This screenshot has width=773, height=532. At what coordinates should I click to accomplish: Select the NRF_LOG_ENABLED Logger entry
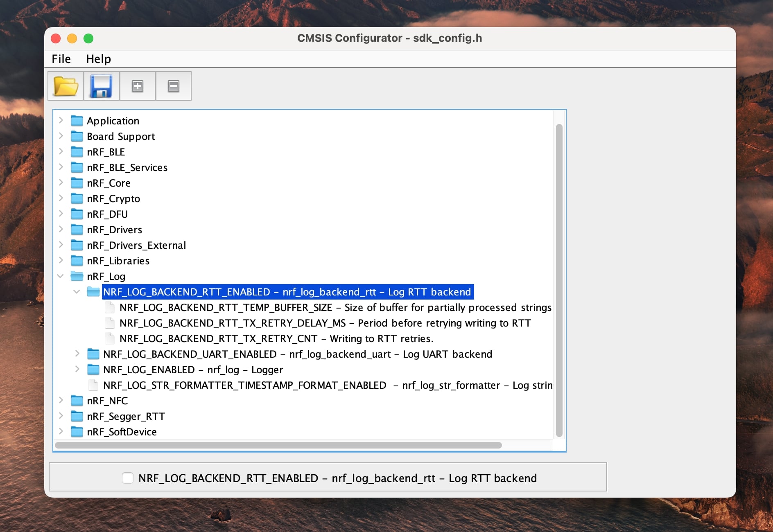tap(193, 370)
